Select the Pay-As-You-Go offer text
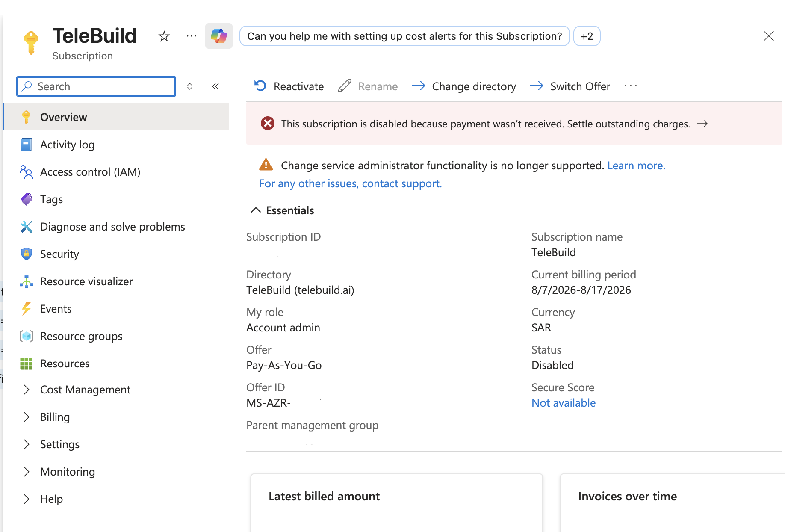This screenshot has width=785, height=532. click(284, 365)
